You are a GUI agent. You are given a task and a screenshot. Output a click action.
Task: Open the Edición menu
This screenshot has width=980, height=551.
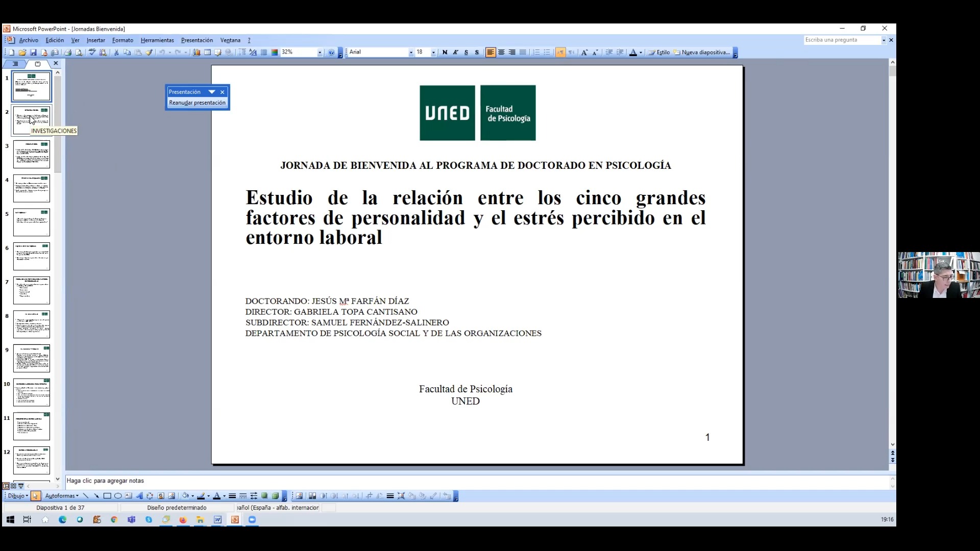pos(55,40)
